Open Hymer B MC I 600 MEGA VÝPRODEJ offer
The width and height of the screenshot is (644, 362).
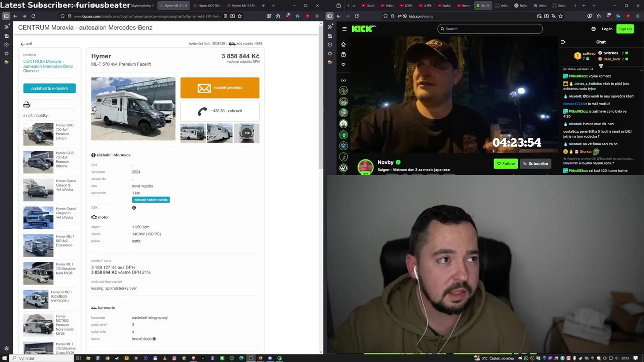[x=50, y=299]
